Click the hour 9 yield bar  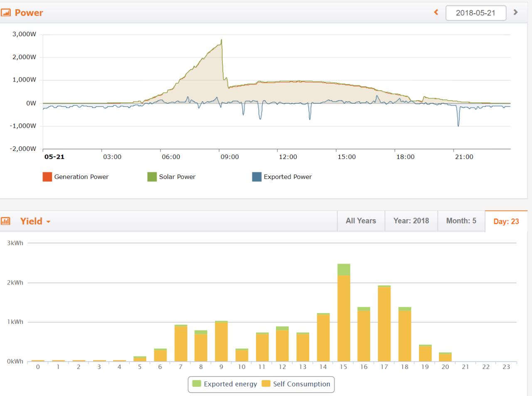coord(221,341)
